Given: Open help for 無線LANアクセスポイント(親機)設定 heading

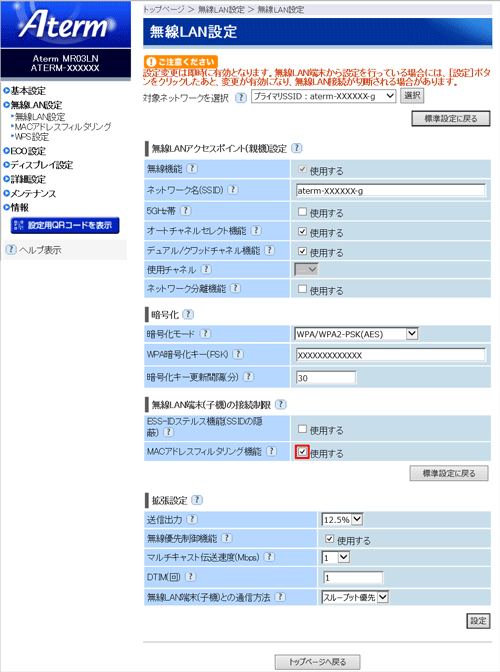Looking at the screenshot, I should [296, 148].
